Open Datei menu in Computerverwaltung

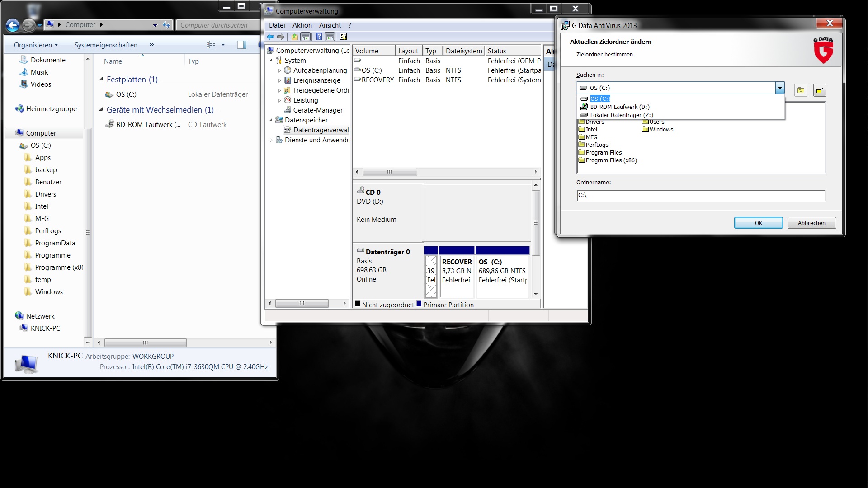pos(277,25)
